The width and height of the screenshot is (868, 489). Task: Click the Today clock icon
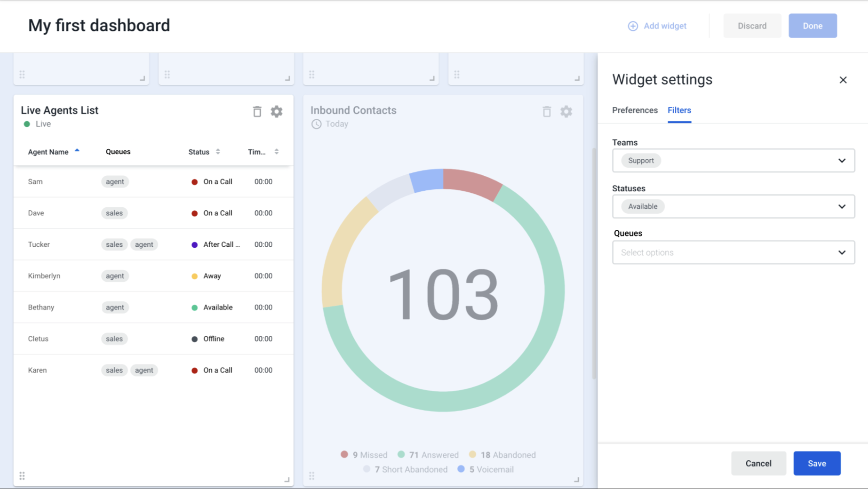point(316,124)
